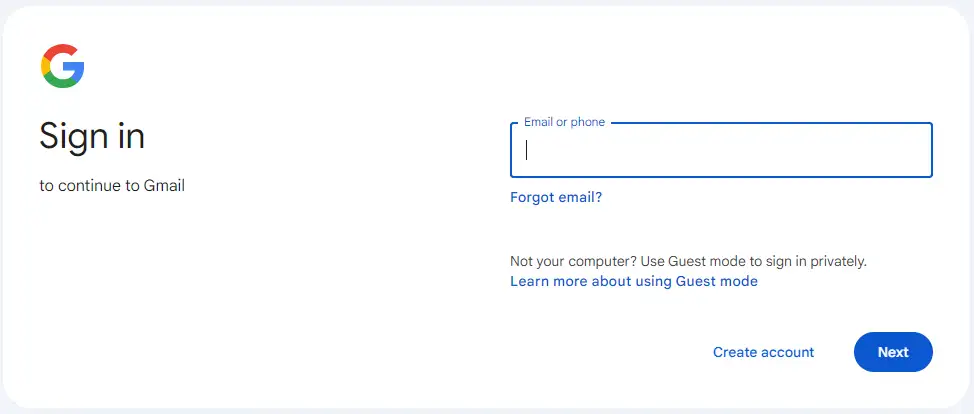Open Learn more about using Guest mode
The image size is (974, 414).
[634, 281]
